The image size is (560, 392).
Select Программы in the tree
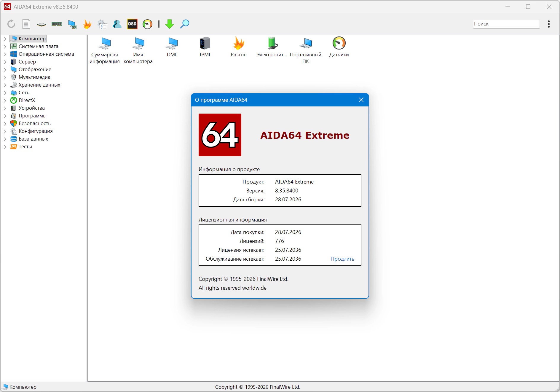point(28,116)
